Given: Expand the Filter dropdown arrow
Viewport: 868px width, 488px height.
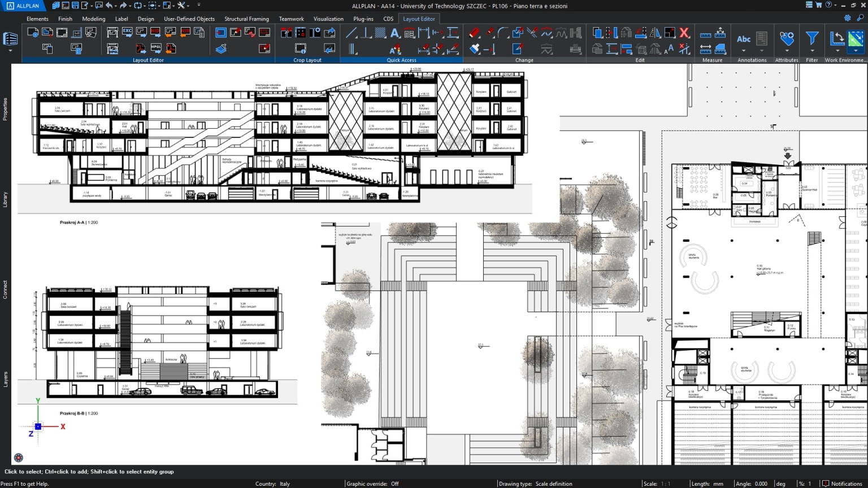Looking at the screenshot, I should [812, 51].
